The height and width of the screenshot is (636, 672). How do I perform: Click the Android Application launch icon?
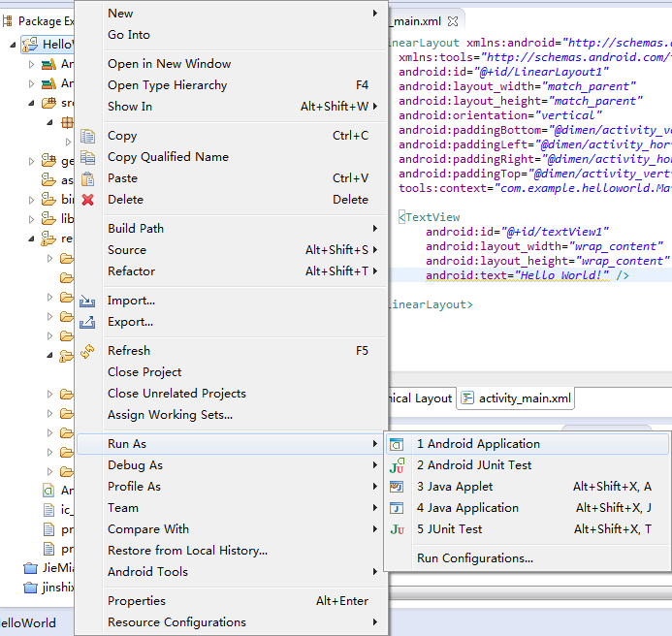pyautogui.click(x=397, y=444)
